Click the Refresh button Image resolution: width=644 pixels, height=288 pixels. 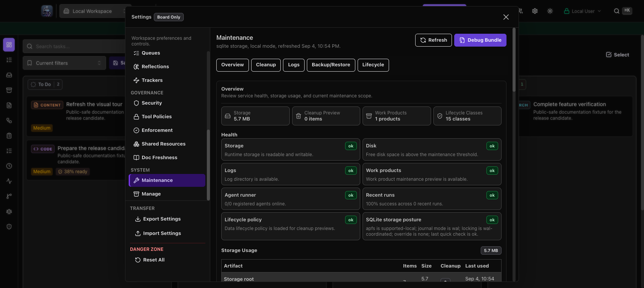[x=433, y=40]
